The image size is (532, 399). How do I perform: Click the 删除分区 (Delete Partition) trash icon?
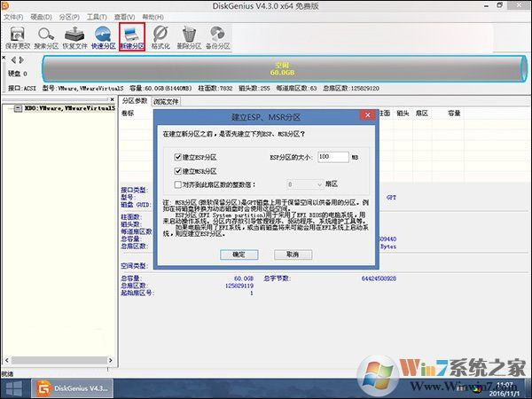tap(189, 36)
